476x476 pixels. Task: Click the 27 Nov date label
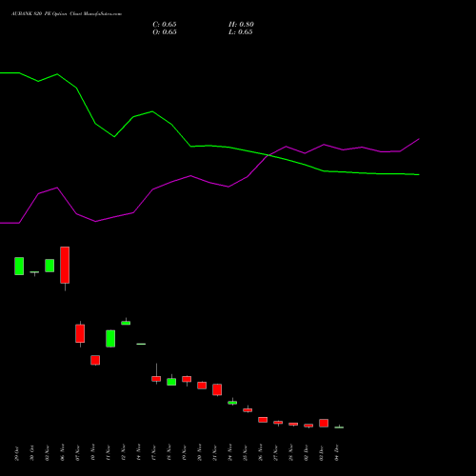[x=276, y=453]
